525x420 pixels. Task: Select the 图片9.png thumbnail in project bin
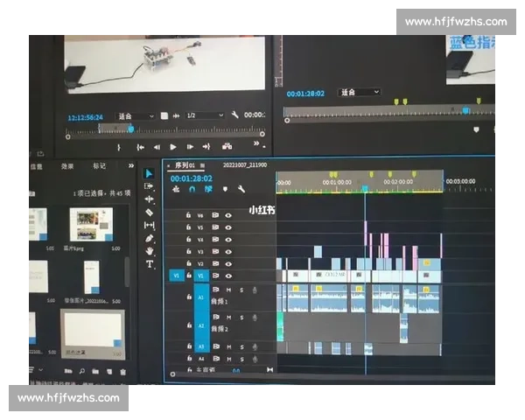click(91, 226)
